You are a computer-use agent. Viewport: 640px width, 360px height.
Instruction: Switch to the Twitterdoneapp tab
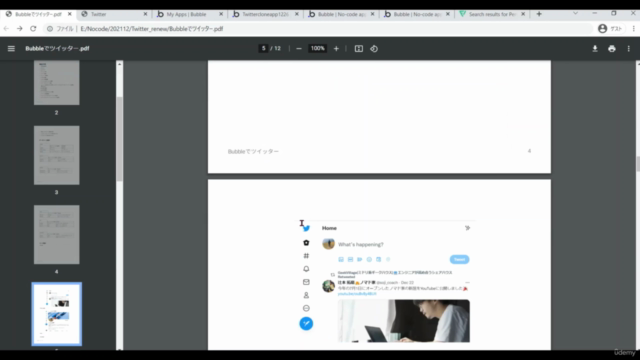265,14
